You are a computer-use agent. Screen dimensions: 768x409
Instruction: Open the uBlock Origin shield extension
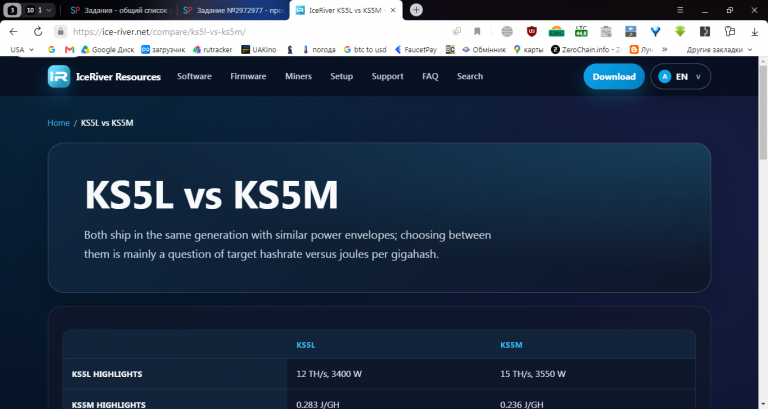click(x=532, y=32)
